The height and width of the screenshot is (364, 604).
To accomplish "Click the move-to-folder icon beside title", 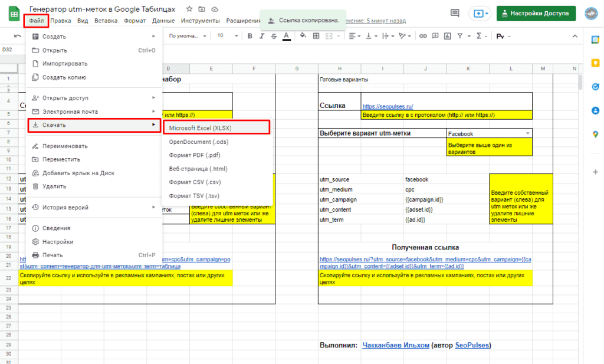I will 202,9.
